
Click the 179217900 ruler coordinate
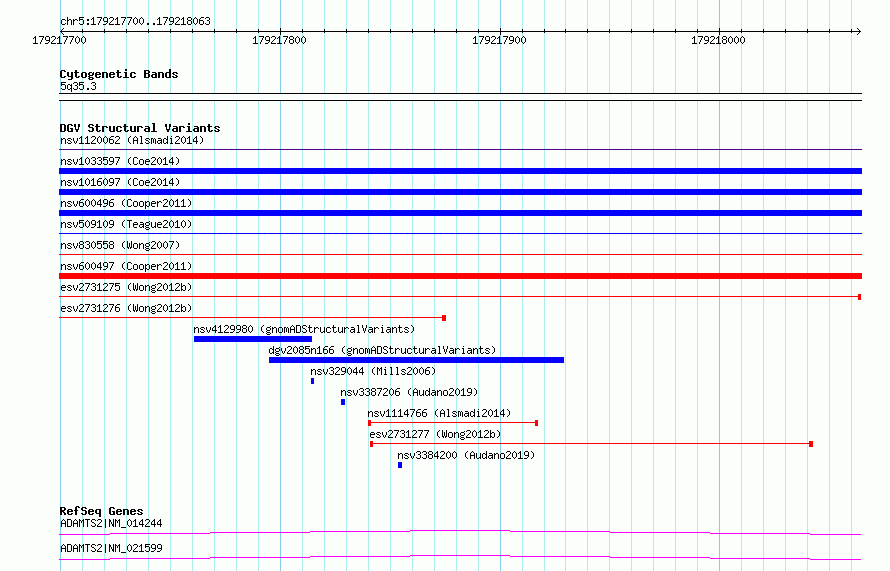pos(499,40)
